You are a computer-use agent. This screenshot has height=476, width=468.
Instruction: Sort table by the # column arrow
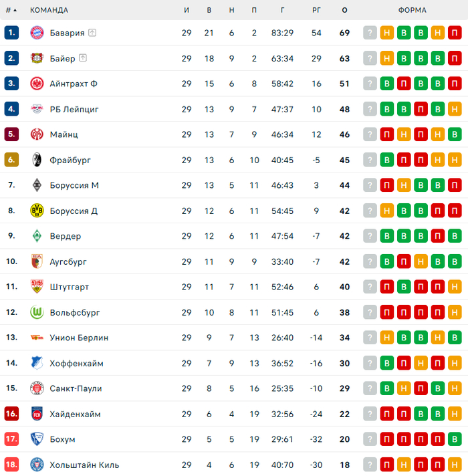pyautogui.click(x=15, y=10)
